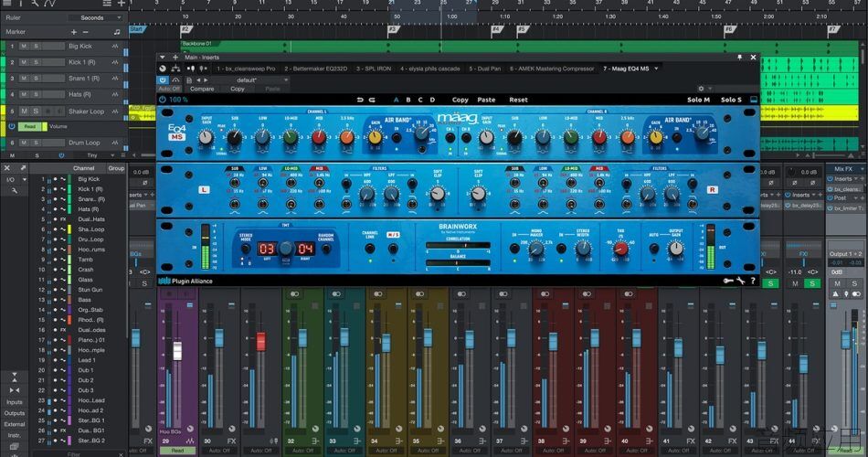Select plugin setting slot D
The height and width of the screenshot is (457, 868).
432,100
